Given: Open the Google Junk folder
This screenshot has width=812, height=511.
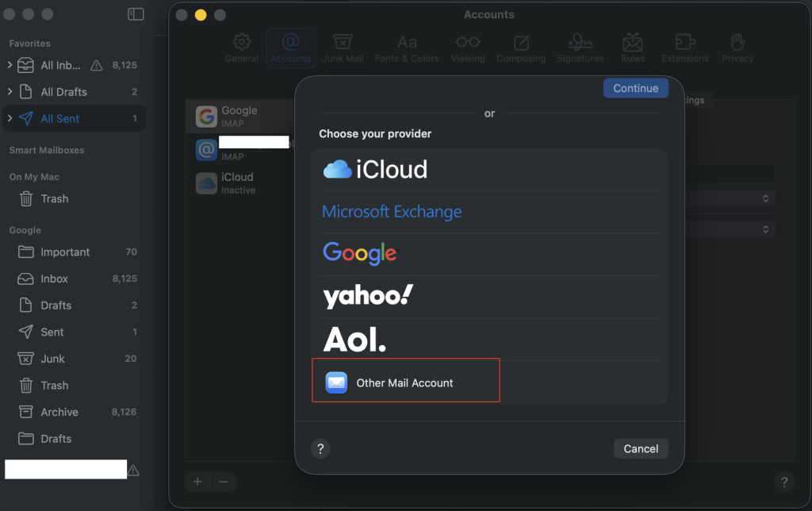Looking at the screenshot, I should (74, 359).
